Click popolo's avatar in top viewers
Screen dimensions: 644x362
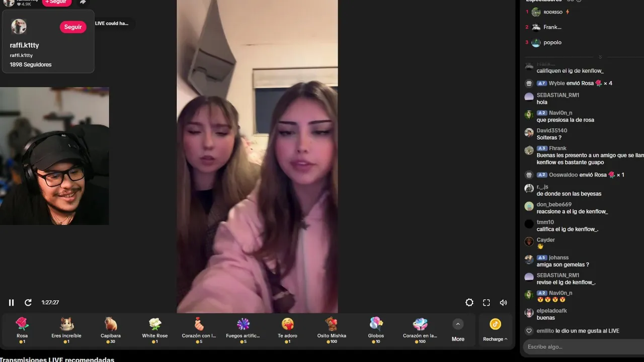tap(536, 43)
